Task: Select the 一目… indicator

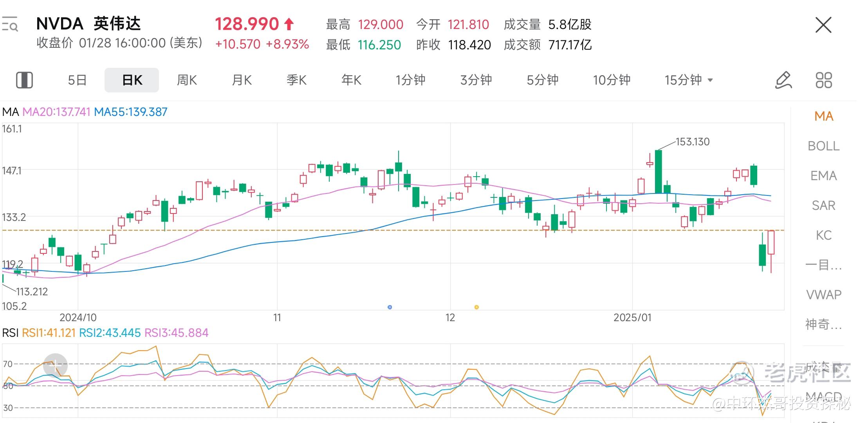Action: 824,265
